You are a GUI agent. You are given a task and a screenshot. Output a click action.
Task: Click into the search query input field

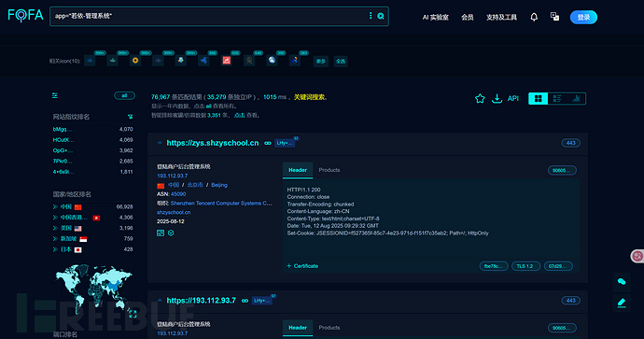(209, 16)
